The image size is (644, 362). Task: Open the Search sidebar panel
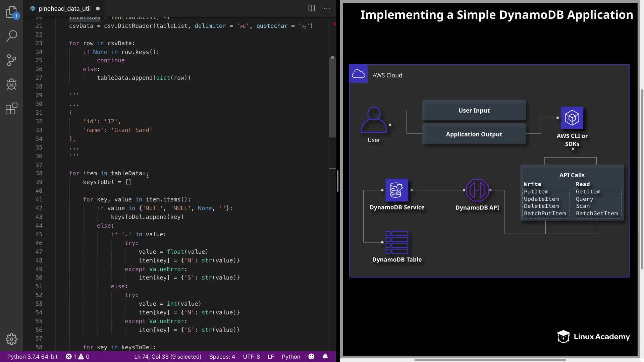pyautogui.click(x=12, y=36)
